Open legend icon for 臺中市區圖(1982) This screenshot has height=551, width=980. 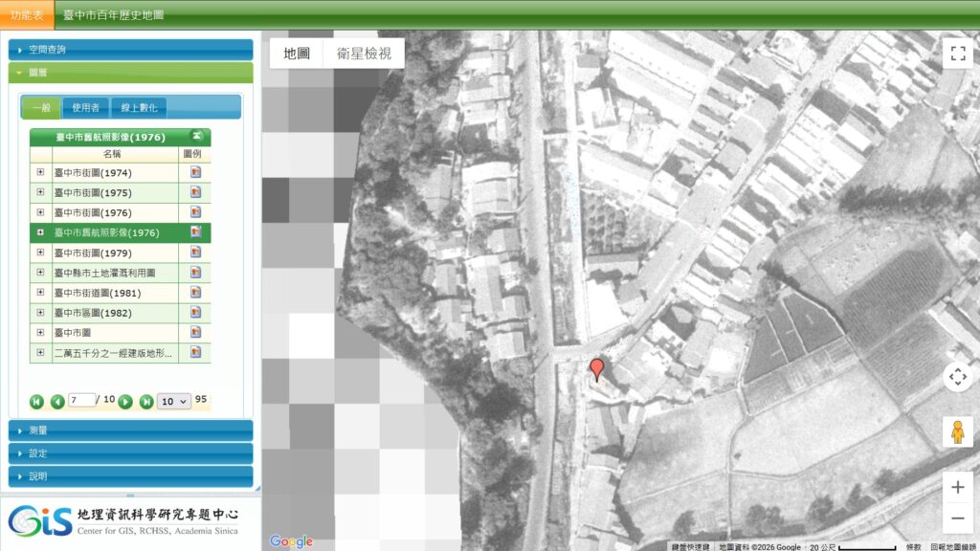click(195, 312)
